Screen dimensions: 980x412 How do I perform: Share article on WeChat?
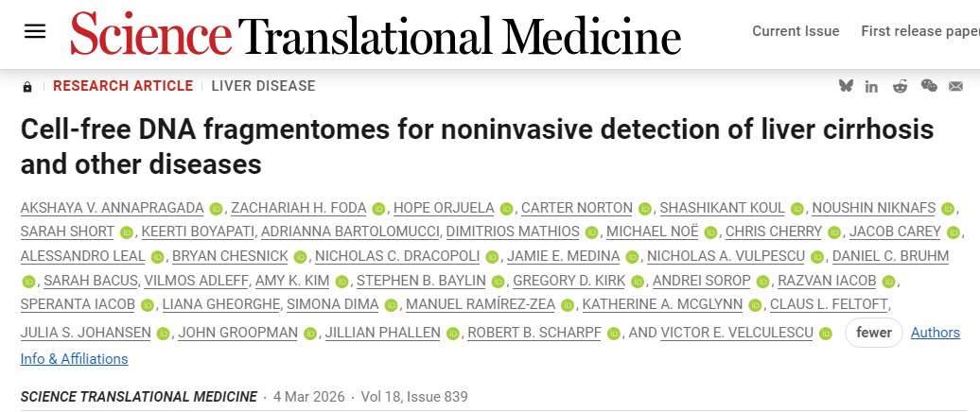929,86
